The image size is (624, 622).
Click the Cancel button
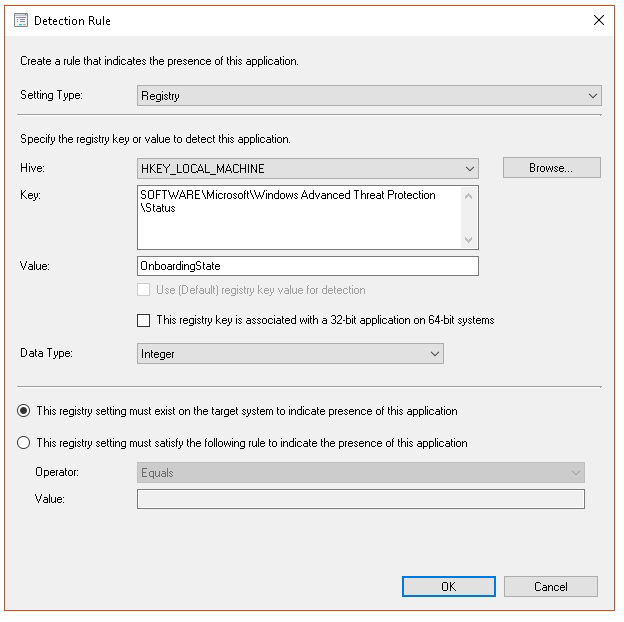pos(550,586)
